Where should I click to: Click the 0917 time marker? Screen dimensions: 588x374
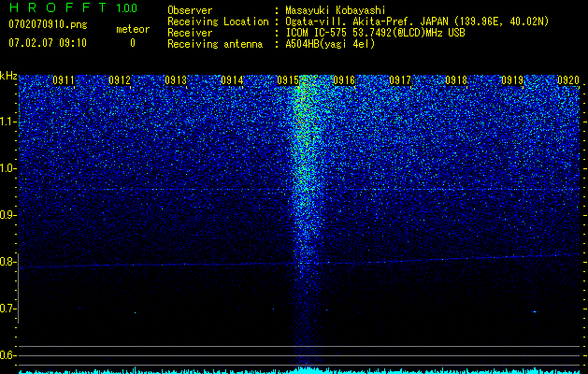[x=400, y=80]
